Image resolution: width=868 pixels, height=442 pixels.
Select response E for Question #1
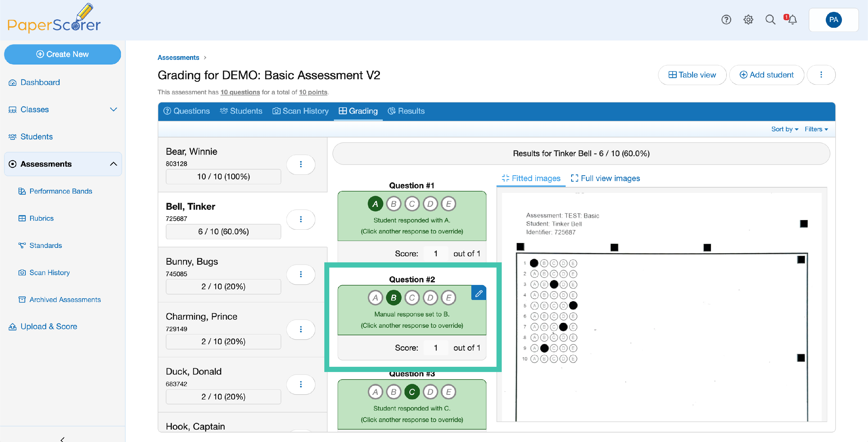[x=448, y=204]
